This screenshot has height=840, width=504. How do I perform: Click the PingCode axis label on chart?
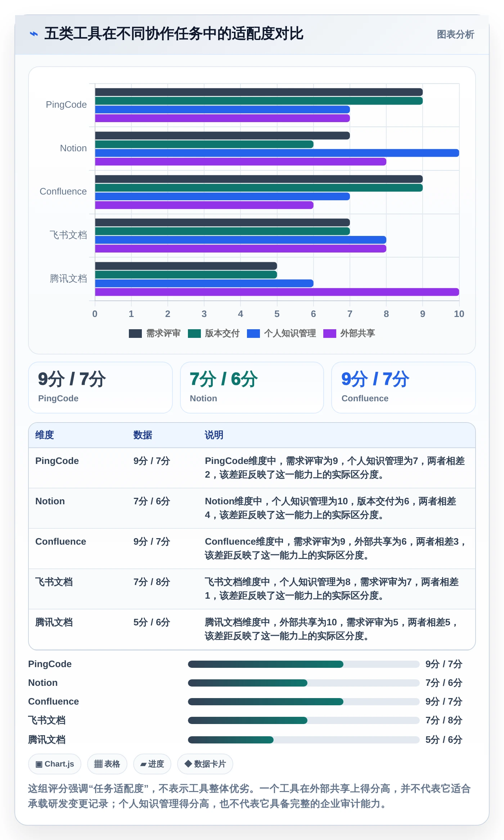pos(66,105)
